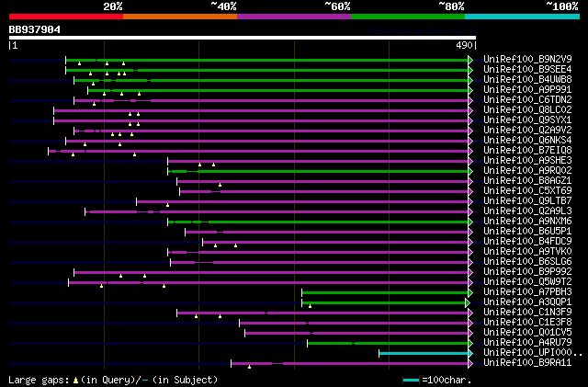Open the UniRef100_A9P991 hit label

[x=527, y=89]
